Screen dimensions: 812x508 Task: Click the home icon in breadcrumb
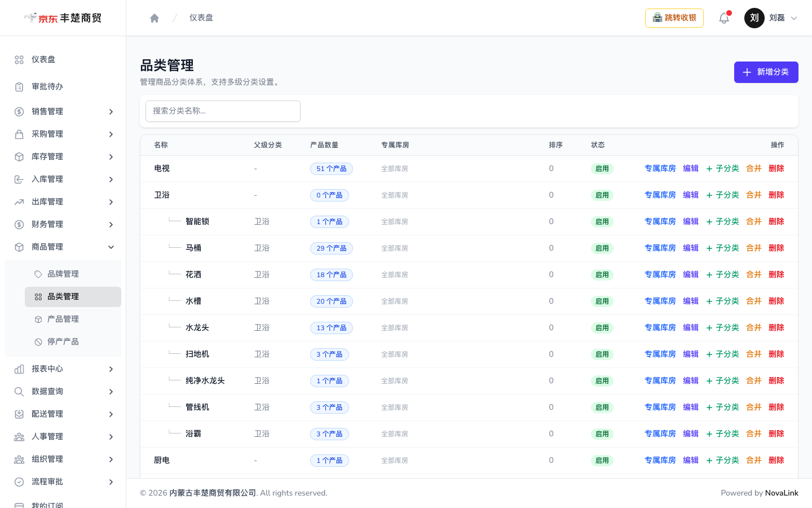click(155, 18)
